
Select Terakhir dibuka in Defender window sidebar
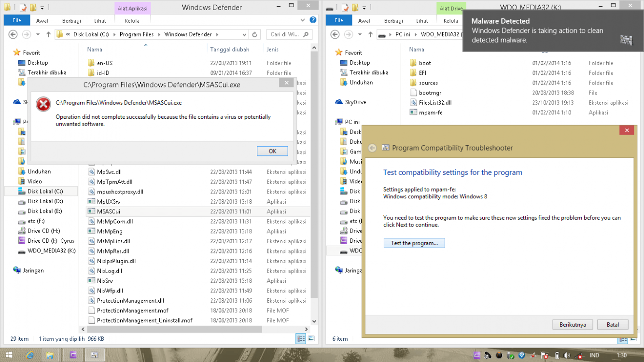click(47, 72)
